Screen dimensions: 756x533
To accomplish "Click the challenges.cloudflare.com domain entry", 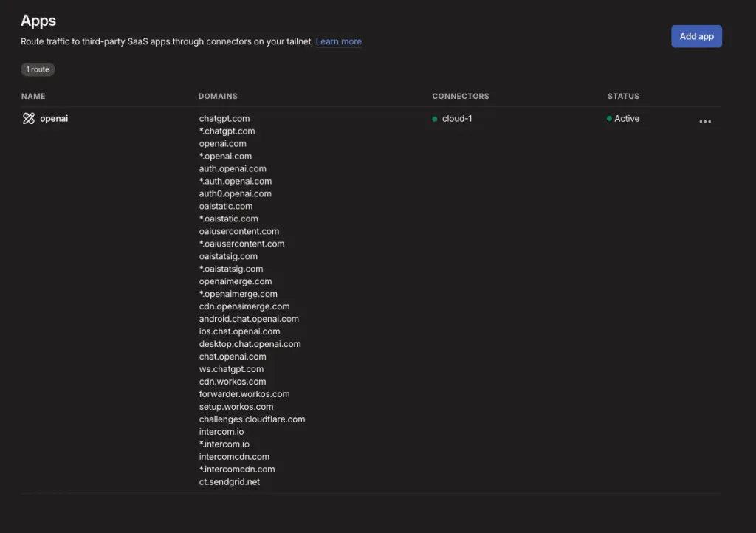I will tap(252, 419).
